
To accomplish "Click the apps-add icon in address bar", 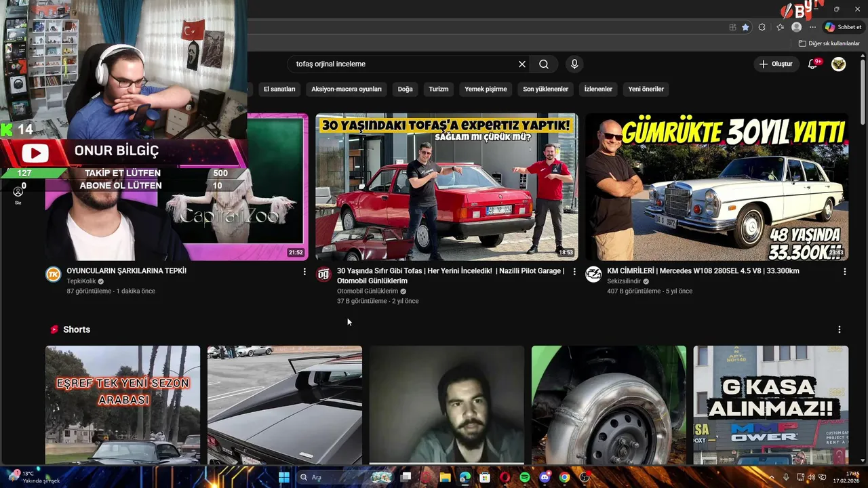I will (732, 27).
